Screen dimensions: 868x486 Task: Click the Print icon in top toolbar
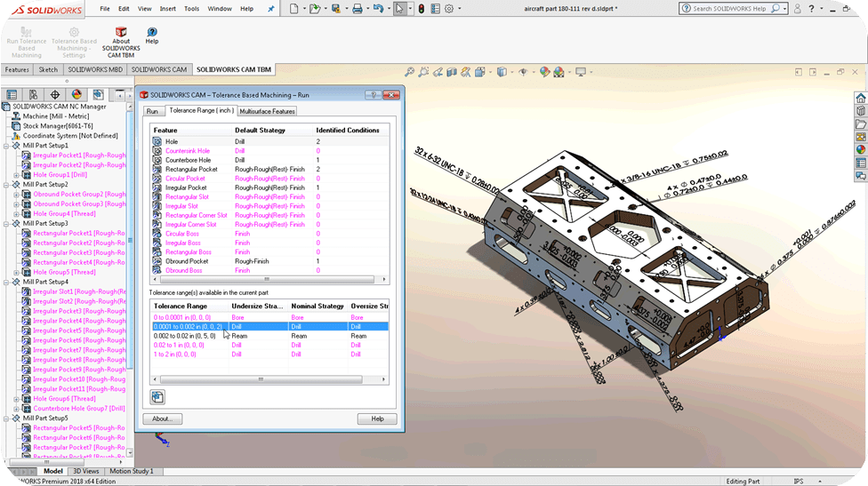(x=357, y=9)
